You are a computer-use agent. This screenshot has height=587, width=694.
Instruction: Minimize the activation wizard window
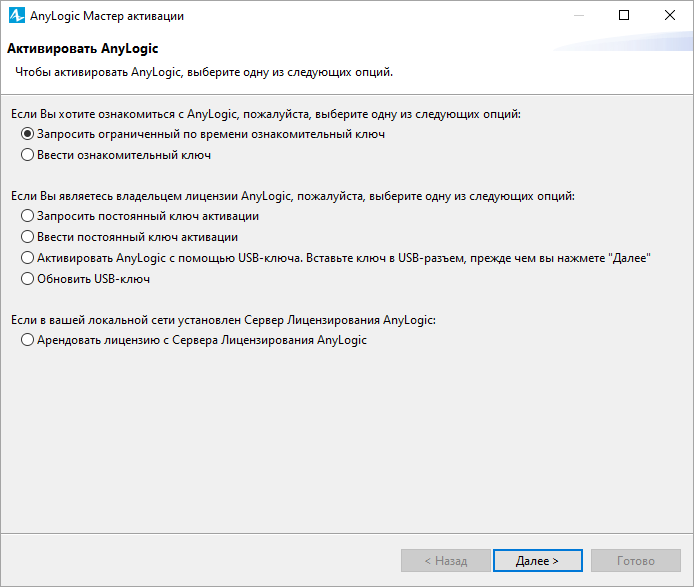(x=578, y=15)
